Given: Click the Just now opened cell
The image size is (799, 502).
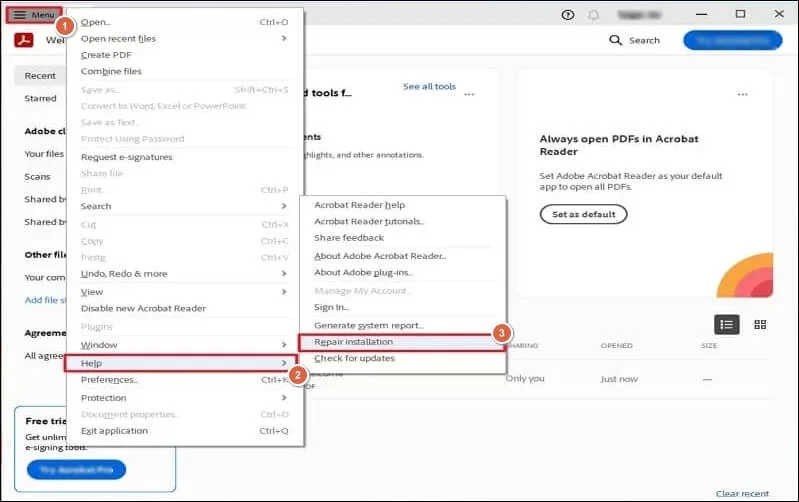Looking at the screenshot, I should (619, 379).
